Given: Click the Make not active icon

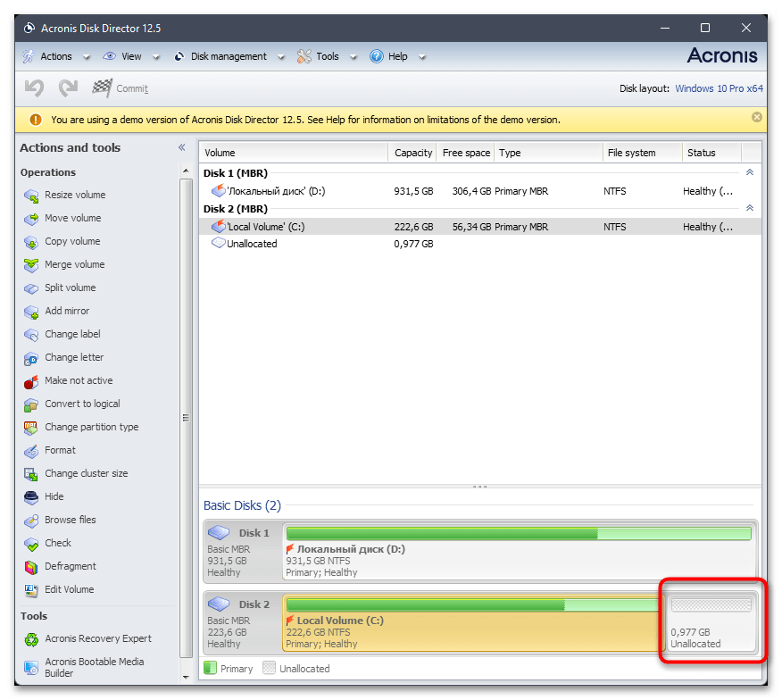Looking at the screenshot, I should click(x=30, y=380).
